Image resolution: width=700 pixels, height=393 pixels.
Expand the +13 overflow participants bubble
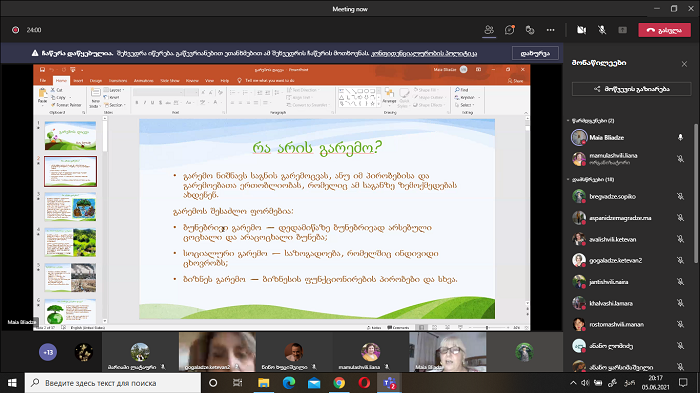click(48, 352)
